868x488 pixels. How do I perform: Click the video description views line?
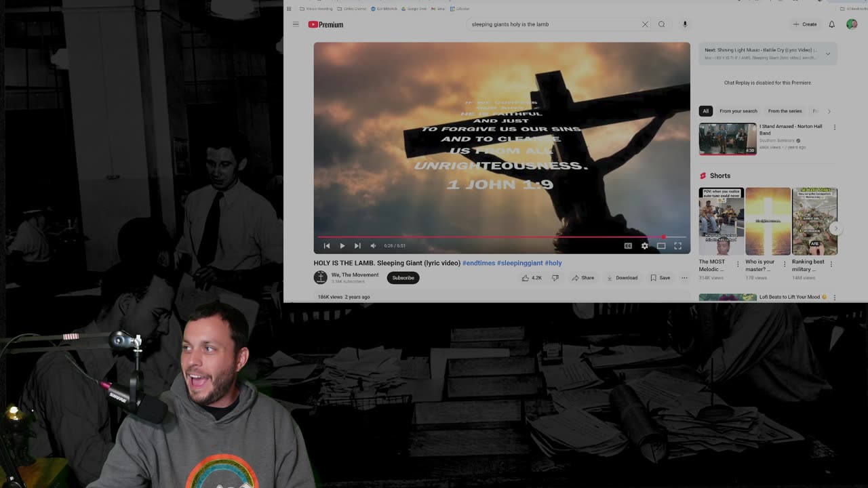click(344, 297)
